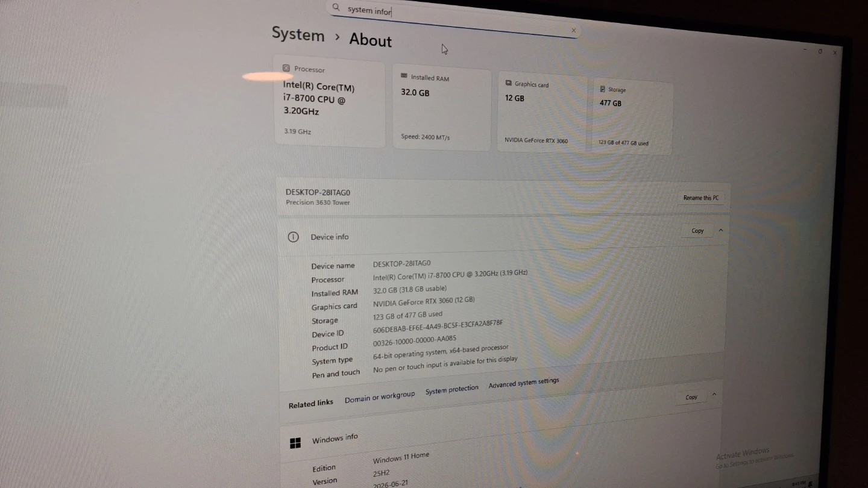This screenshot has height=488, width=868.
Task: Click '123 GB of 477 GB used' in Device info
Action: tap(407, 315)
